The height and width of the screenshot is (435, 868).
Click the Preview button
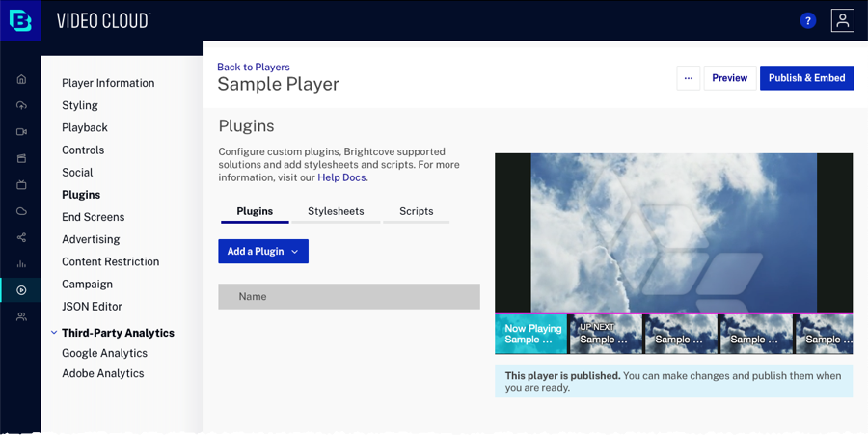coord(730,78)
